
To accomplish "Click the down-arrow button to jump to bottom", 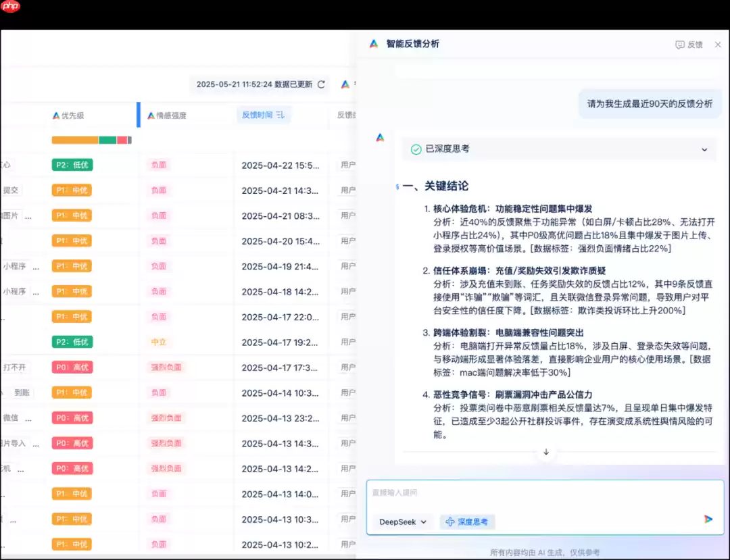I will 545,453.
